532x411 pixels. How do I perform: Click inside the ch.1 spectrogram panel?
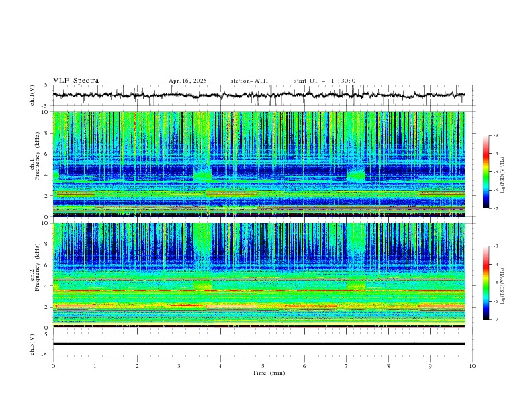(x=259, y=164)
